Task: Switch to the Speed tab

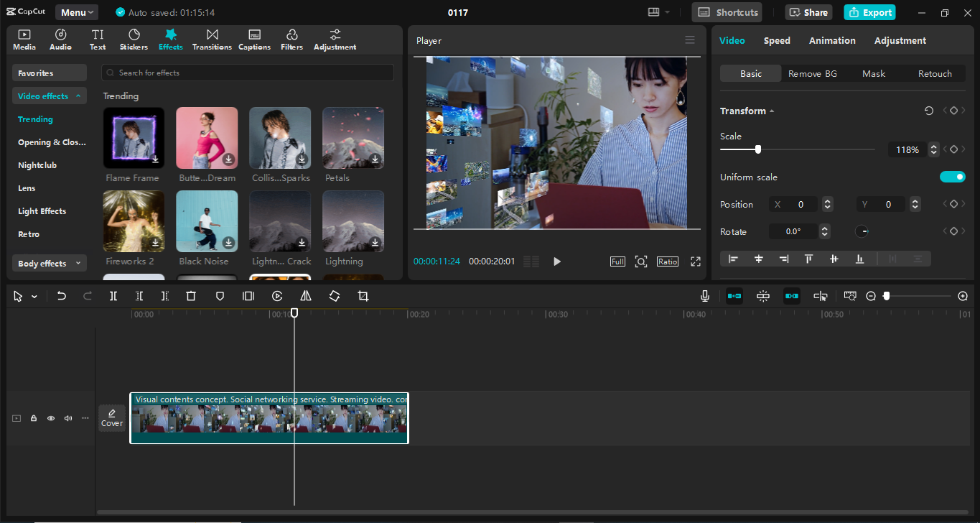Action: tap(776, 40)
